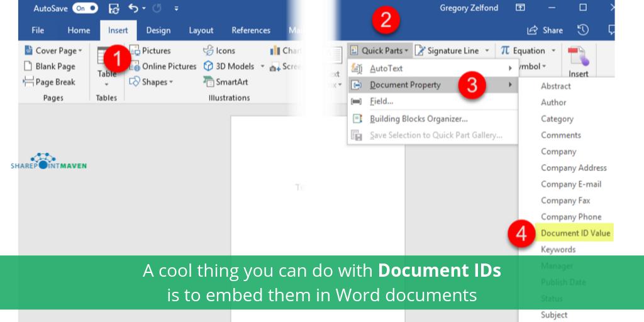Open the Cover Page dropdown

53,50
